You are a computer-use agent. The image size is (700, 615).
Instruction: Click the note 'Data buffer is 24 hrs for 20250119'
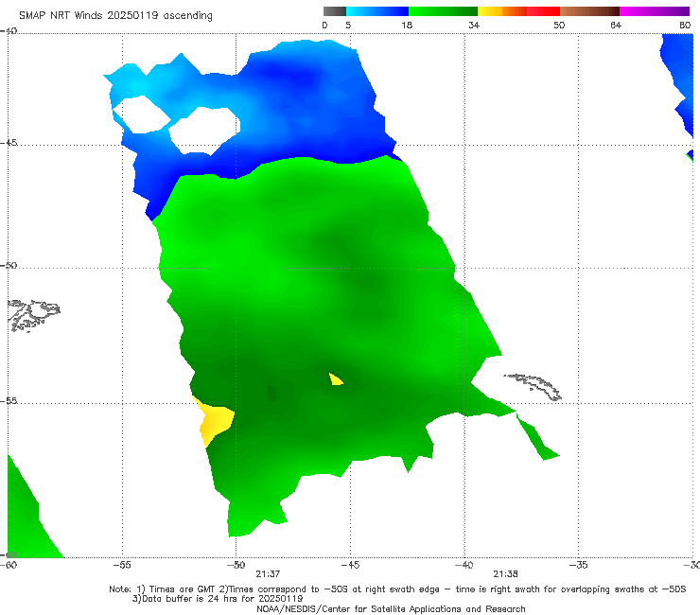(218, 599)
